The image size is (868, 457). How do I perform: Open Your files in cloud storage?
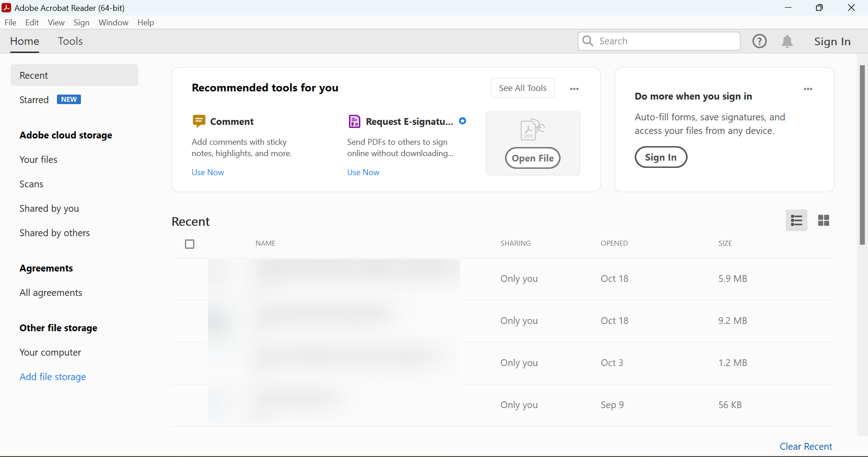38,159
